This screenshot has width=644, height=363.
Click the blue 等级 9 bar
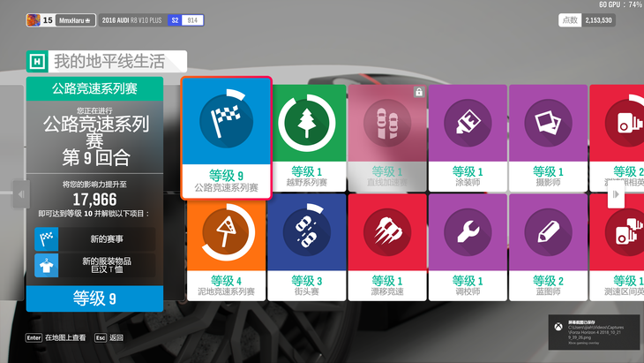coord(95,299)
